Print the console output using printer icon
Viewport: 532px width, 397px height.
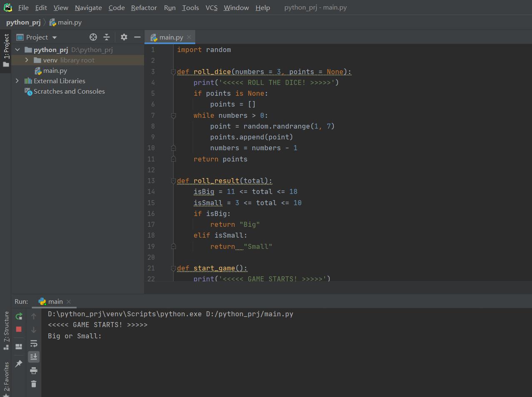click(34, 370)
